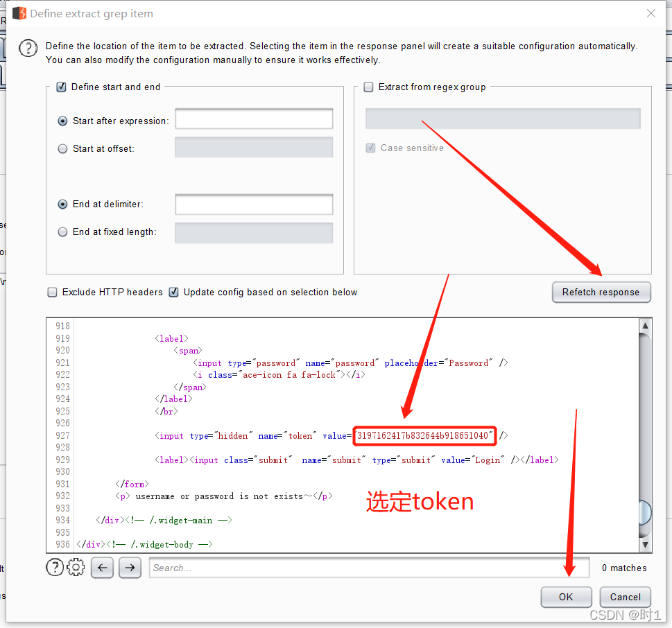Click the OK button
Viewport: 672px width, 628px height.
[566, 597]
